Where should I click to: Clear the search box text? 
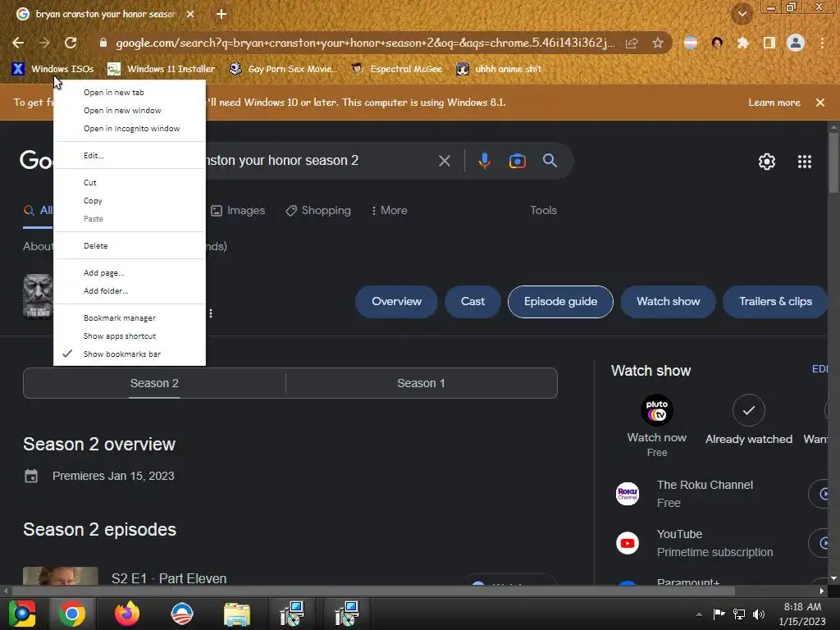(444, 161)
